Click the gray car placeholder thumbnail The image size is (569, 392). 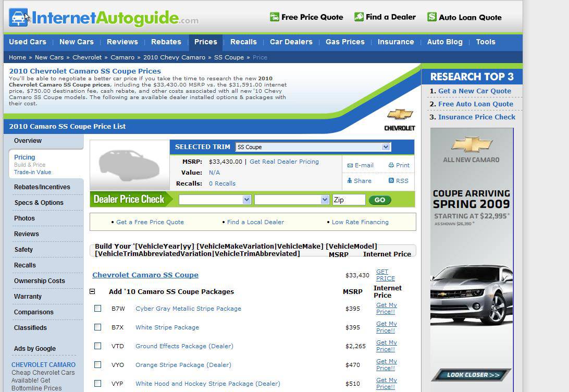[129, 166]
